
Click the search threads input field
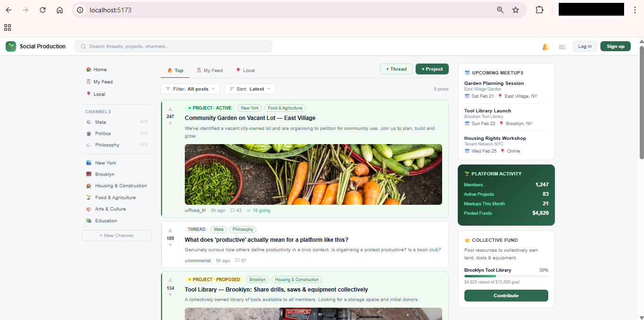click(x=173, y=46)
